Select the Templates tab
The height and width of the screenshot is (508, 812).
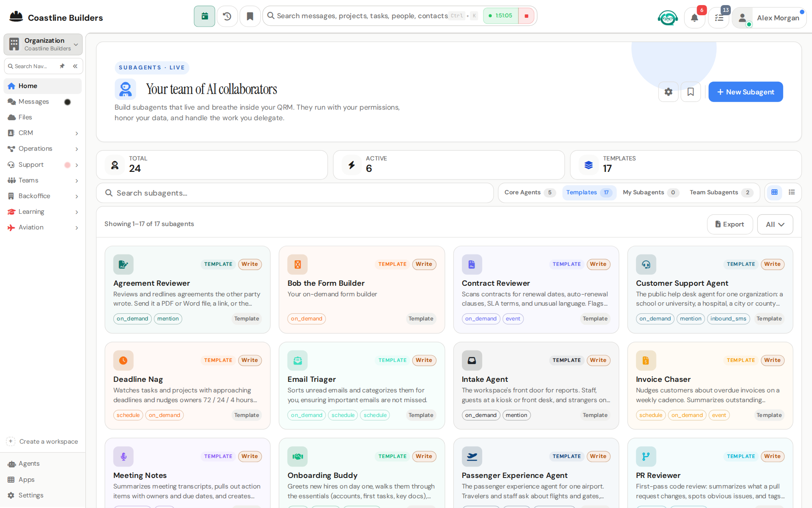tap(589, 193)
